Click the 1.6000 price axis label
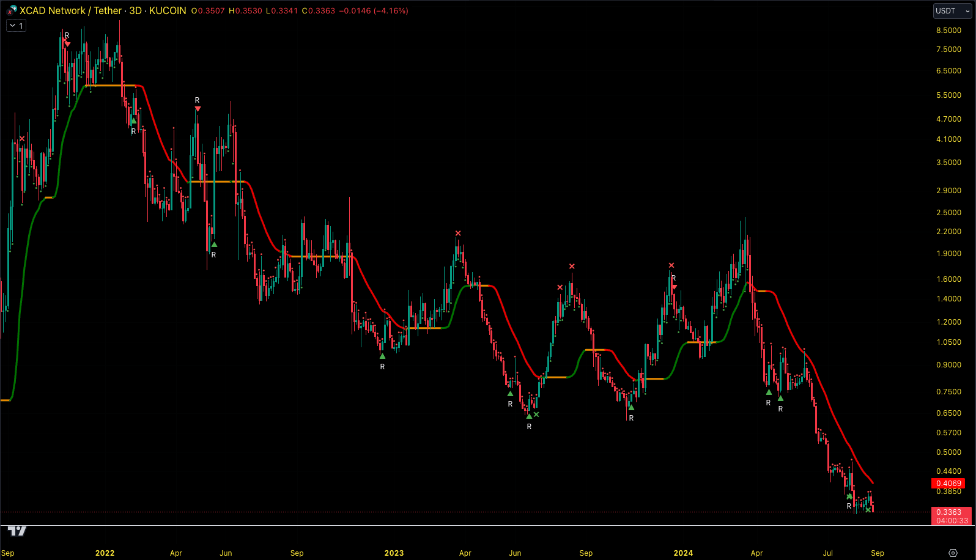 point(948,279)
